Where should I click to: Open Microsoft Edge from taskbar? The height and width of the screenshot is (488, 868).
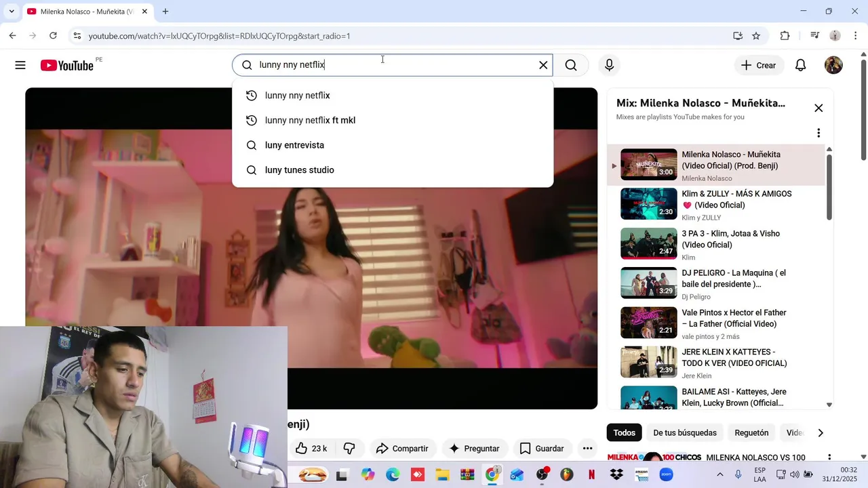pyautogui.click(x=393, y=474)
